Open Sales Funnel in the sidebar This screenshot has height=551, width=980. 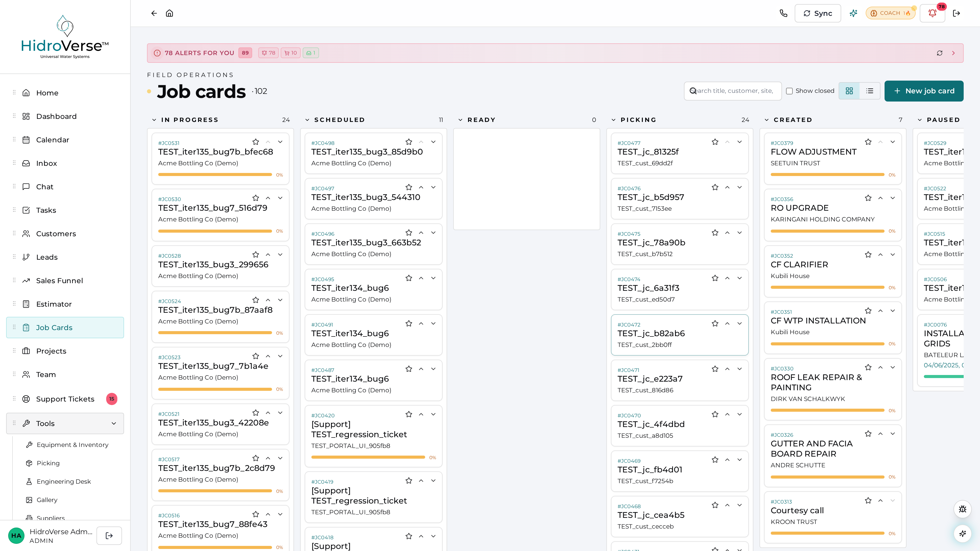click(x=65, y=281)
